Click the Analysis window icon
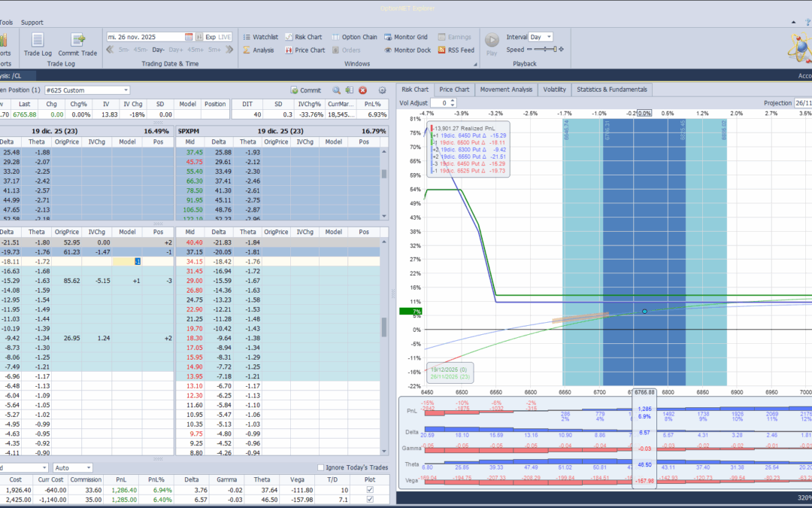 pyautogui.click(x=259, y=50)
